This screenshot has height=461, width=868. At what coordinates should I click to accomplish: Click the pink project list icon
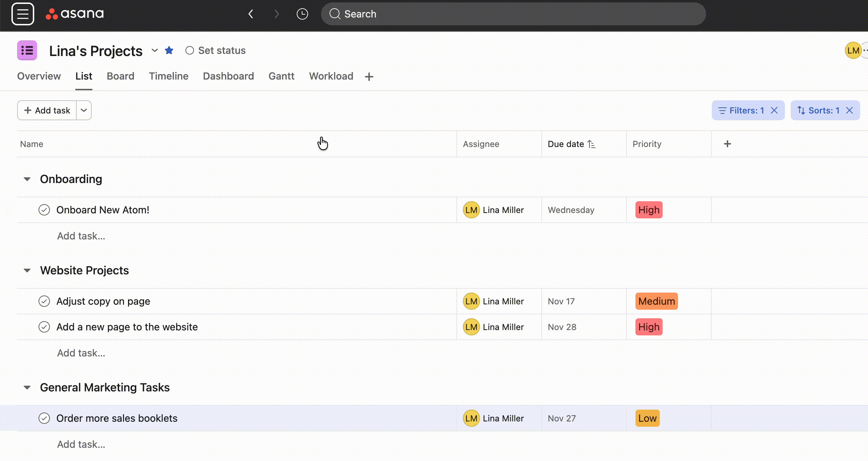tap(27, 50)
